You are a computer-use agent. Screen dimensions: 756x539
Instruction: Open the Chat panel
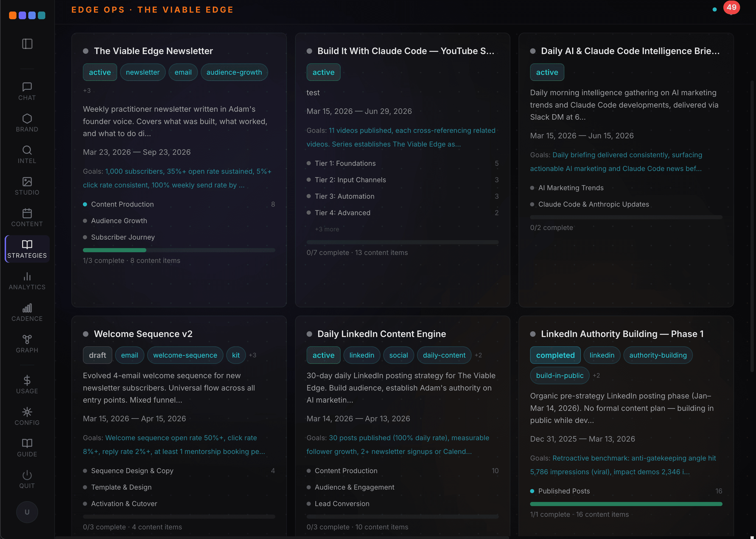(27, 91)
